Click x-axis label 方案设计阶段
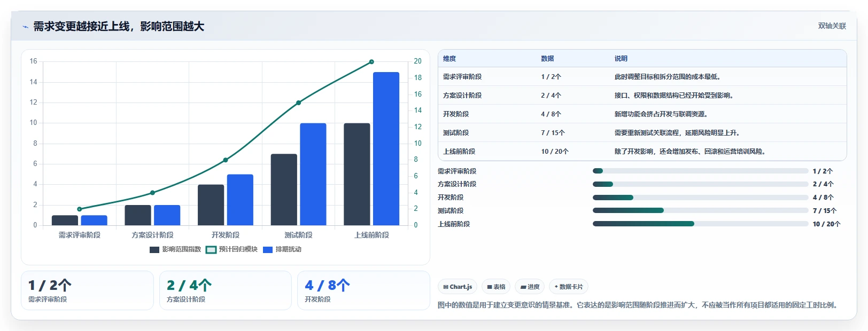The width and height of the screenshot is (868, 331). pos(152,235)
